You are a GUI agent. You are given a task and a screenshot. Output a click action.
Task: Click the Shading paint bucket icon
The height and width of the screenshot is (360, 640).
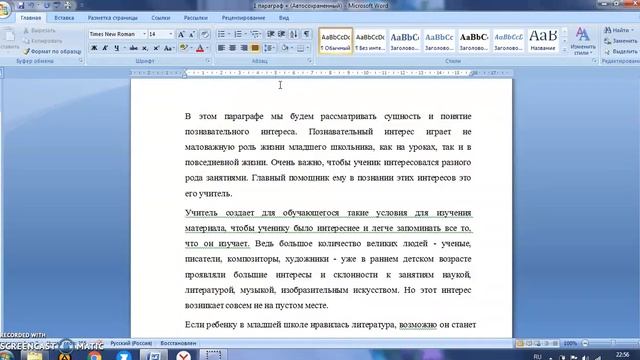(x=285, y=48)
